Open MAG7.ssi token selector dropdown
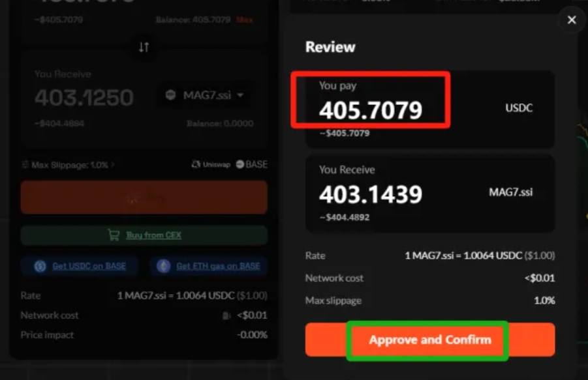Screen dimensions: 588x380 [205, 95]
